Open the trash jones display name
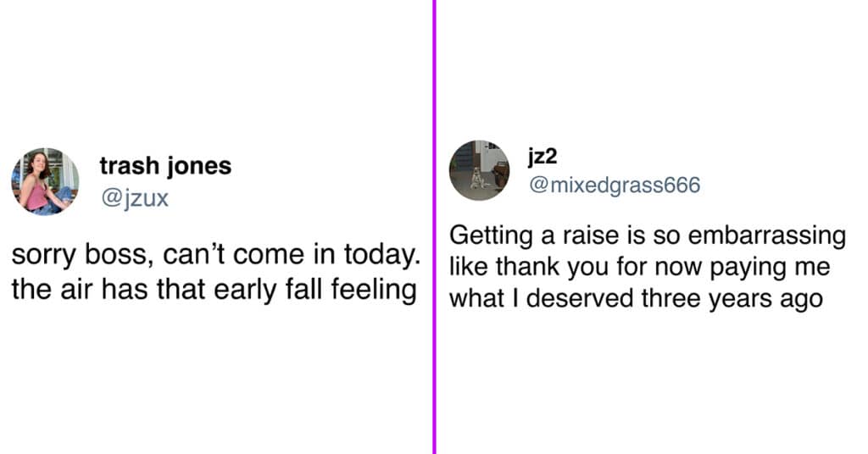The height and width of the screenshot is (454, 868). pos(165,165)
